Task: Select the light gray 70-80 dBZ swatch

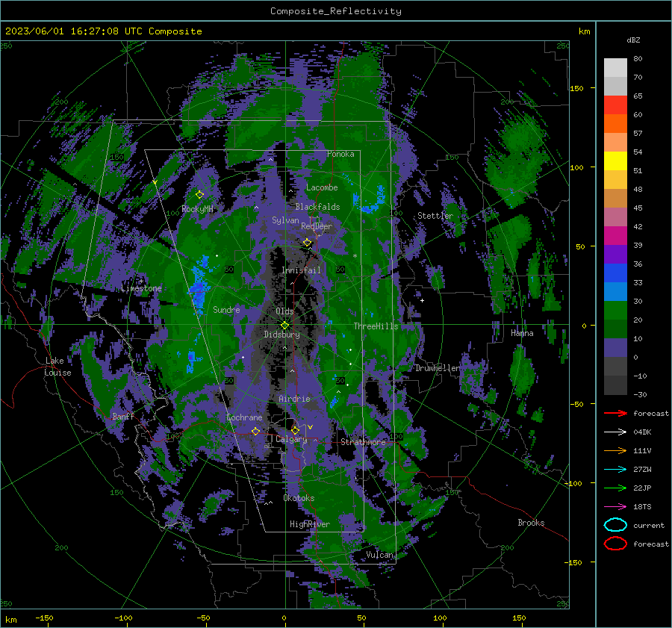Action: click(615, 68)
